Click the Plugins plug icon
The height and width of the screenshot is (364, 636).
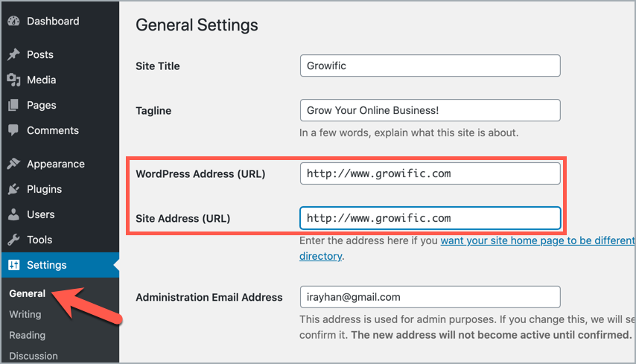(13, 189)
